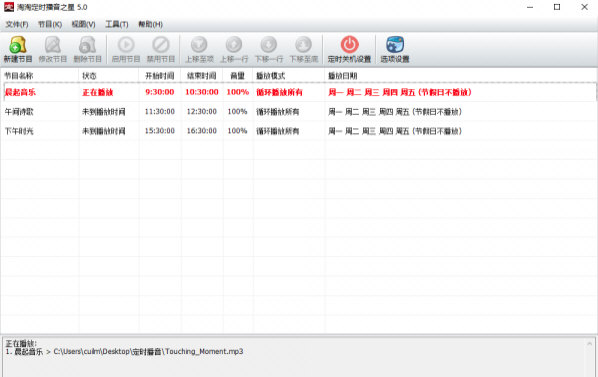This screenshot has height=377, width=598.
Task: Click the 上移一行 (move up one row) icon
Action: click(234, 45)
